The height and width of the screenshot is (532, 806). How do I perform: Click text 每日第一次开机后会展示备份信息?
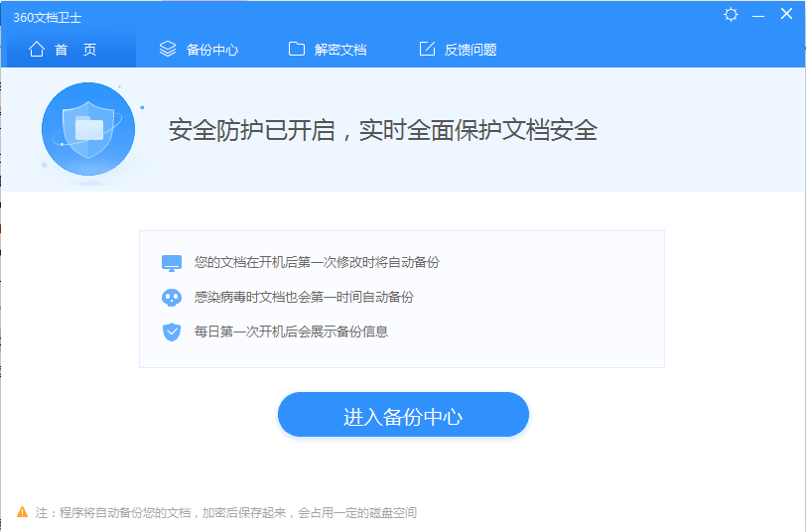tap(291, 332)
